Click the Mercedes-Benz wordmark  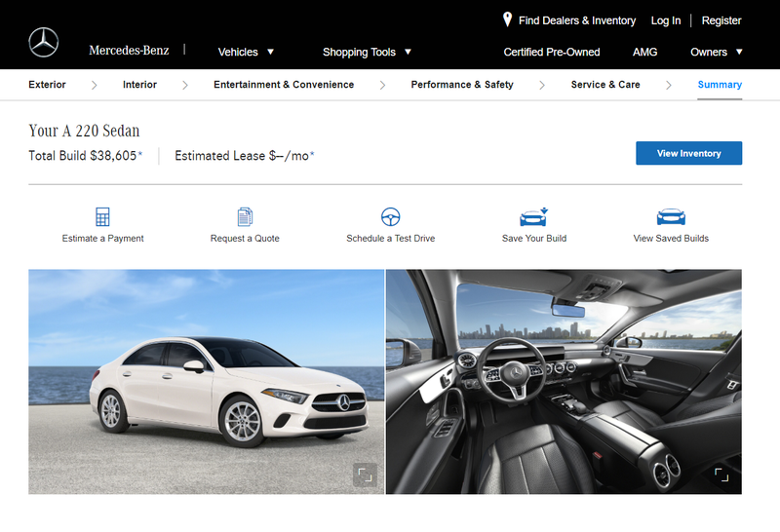click(x=129, y=51)
